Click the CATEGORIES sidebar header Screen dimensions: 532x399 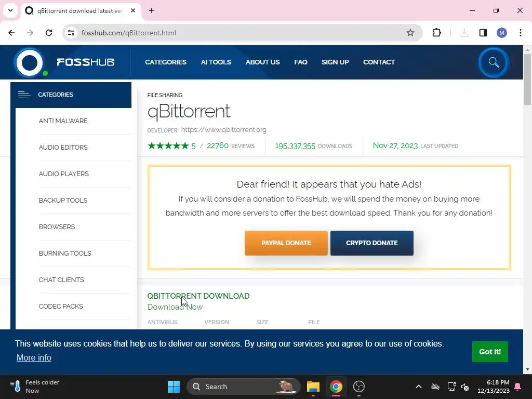(71, 95)
